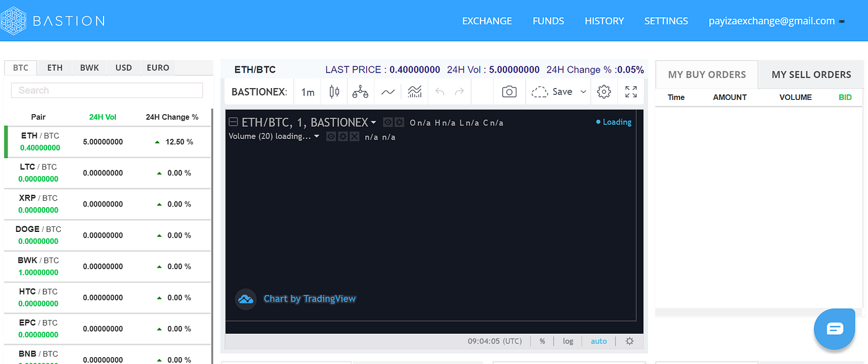This screenshot has height=364, width=868.
Task: Toggle log scale on chart
Action: (x=568, y=341)
